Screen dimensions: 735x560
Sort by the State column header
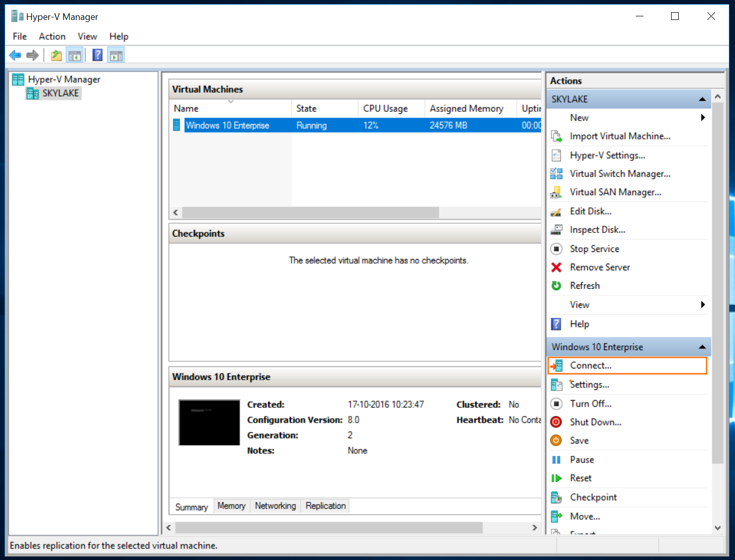[x=325, y=108]
